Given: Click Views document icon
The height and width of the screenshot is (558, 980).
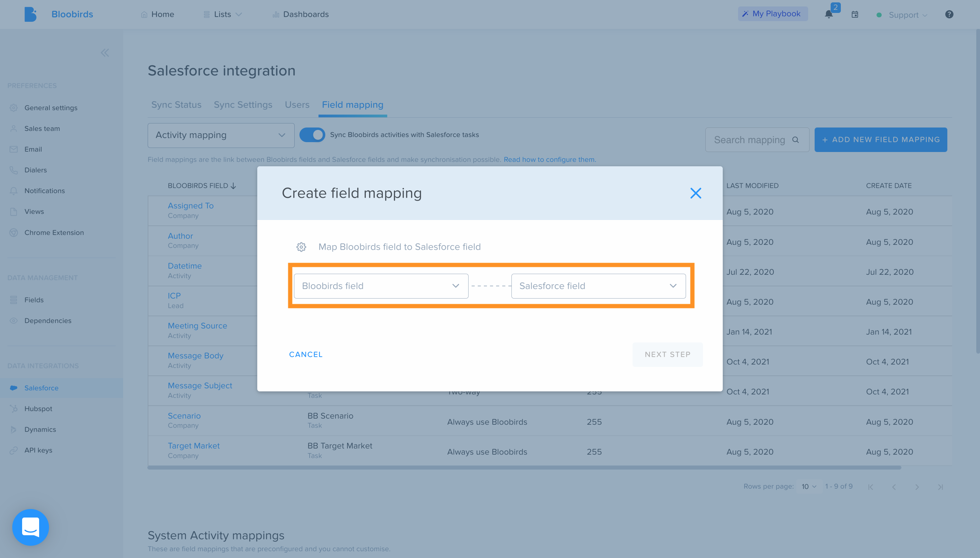Looking at the screenshot, I should [x=14, y=212].
